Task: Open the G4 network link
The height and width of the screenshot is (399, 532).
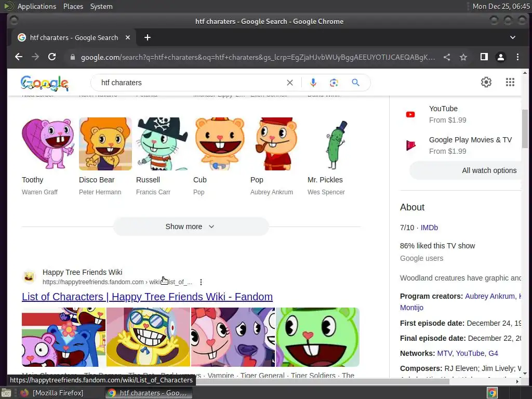Action: pos(493,353)
